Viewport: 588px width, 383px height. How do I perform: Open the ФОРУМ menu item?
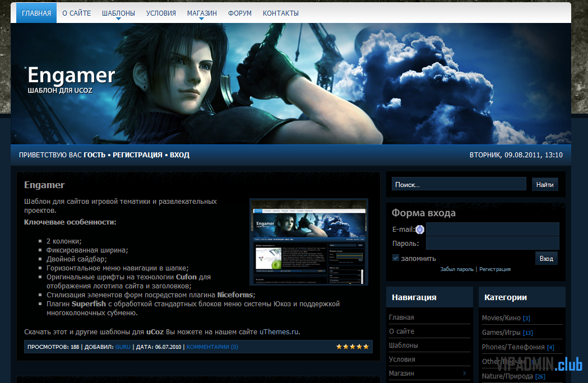[239, 13]
